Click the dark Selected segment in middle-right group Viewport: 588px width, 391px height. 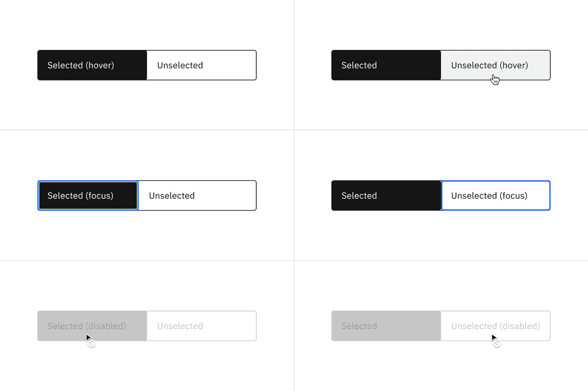click(386, 195)
